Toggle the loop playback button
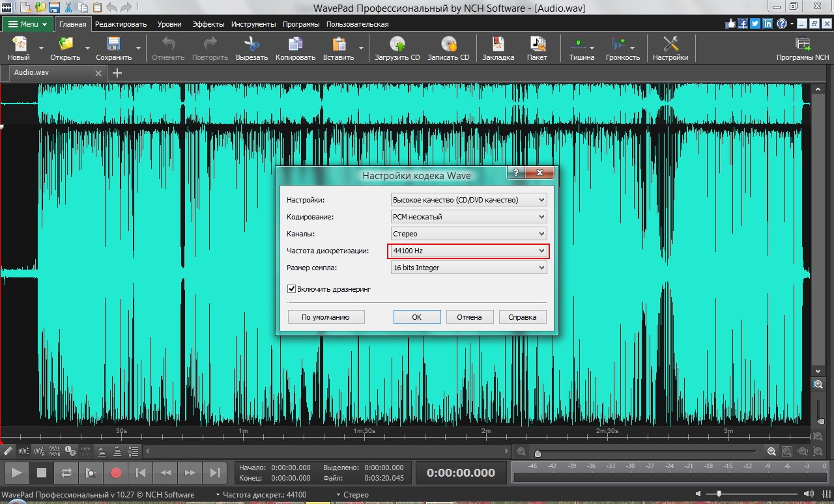This screenshot has height=504, width=834. click(66, 473)
